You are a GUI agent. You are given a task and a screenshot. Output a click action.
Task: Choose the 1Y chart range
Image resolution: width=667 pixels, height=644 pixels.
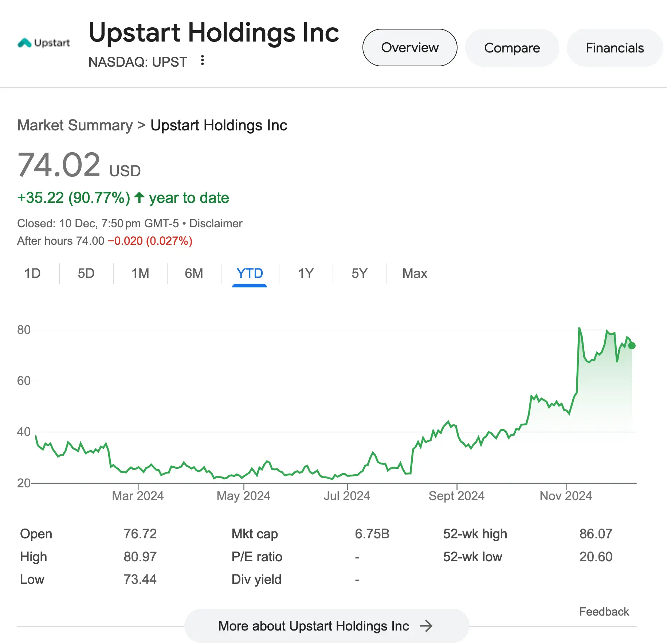coord(306,273)
